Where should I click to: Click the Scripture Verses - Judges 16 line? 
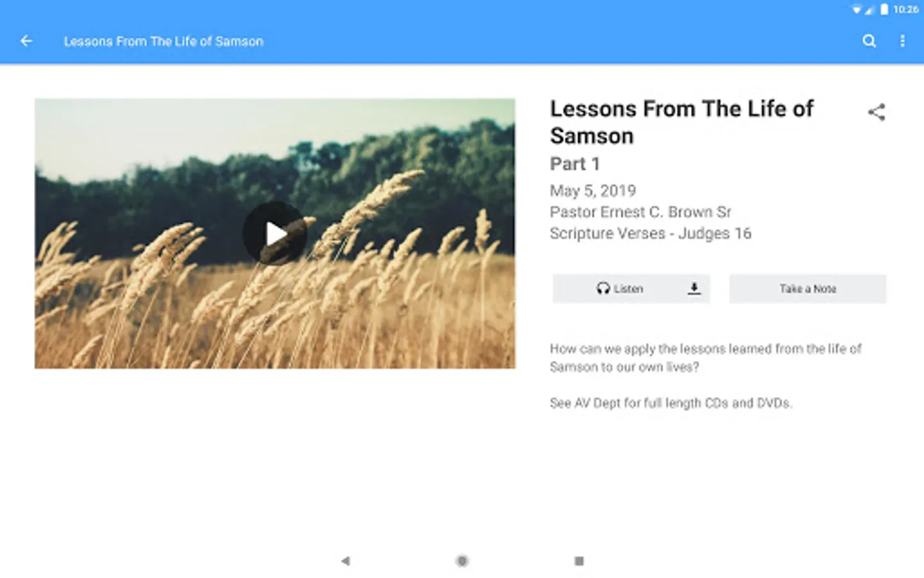(x=650, y=233)
